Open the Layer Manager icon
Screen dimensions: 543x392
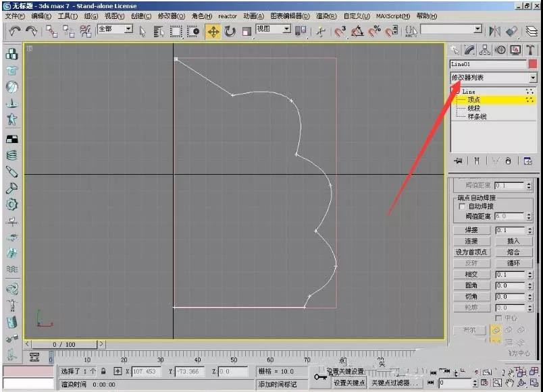coord(532,32)
